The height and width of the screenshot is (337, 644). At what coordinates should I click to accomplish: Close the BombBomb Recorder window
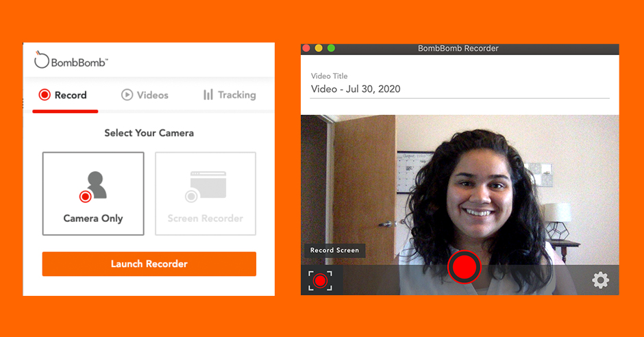306,49
